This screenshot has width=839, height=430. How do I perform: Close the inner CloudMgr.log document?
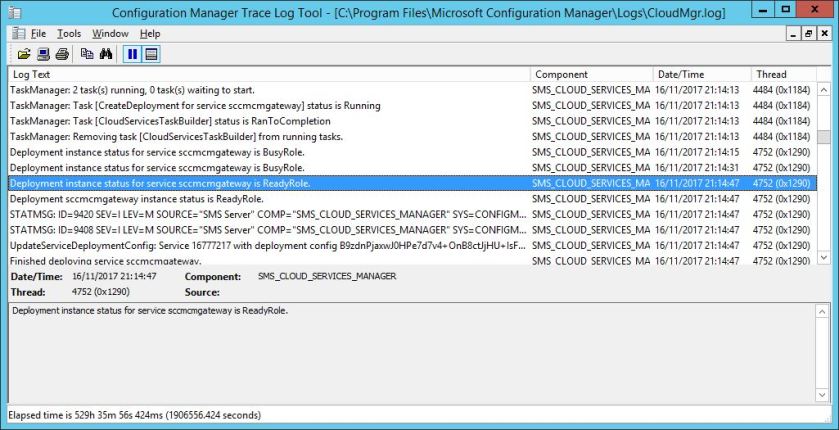point(824,34)
